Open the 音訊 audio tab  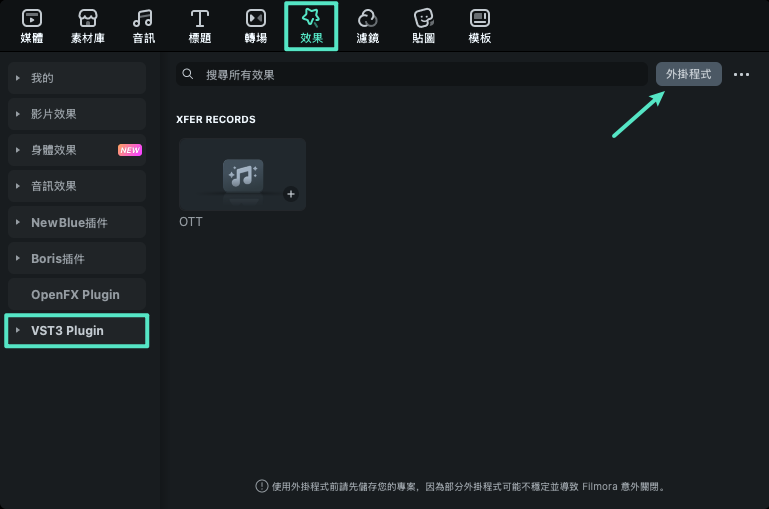(x=143, y=26)
